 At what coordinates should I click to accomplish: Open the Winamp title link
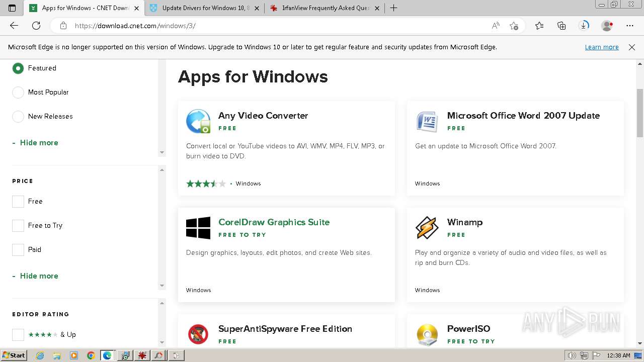pyautogui.click(x=465, y=222)
